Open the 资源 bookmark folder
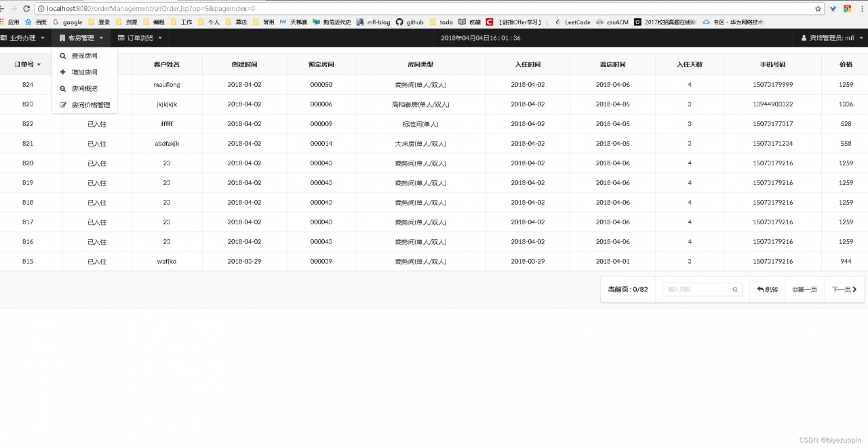868x448 pixels. pos(126,22)
